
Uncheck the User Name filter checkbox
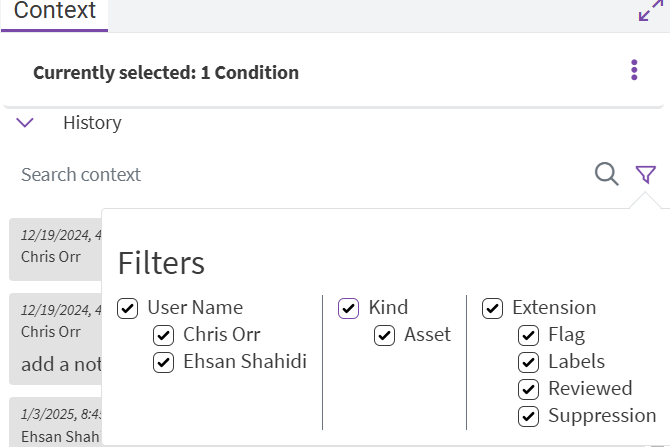click(128, 308)
